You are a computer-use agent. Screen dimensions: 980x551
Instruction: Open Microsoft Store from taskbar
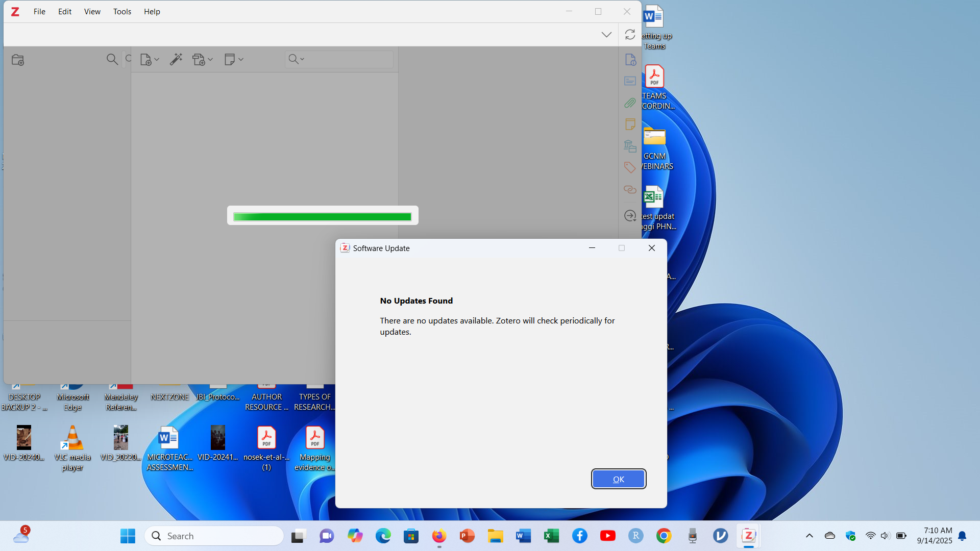click(x=411, y=536)
